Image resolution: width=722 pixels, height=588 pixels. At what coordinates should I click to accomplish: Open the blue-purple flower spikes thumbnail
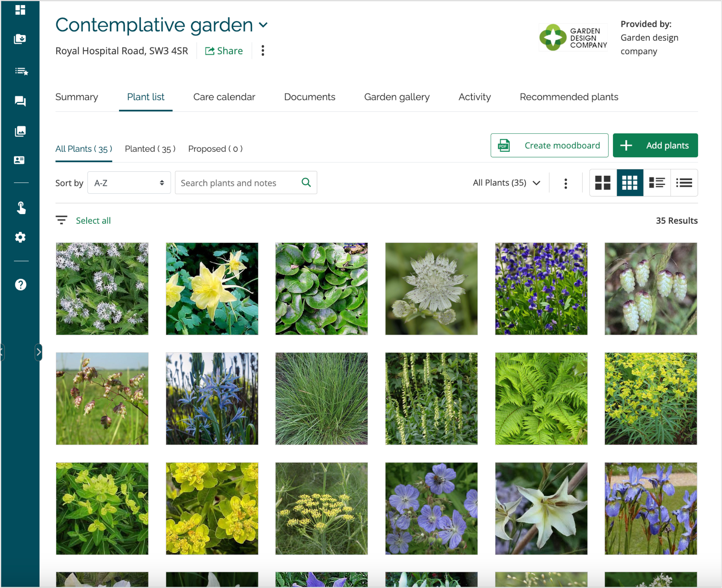541,289
